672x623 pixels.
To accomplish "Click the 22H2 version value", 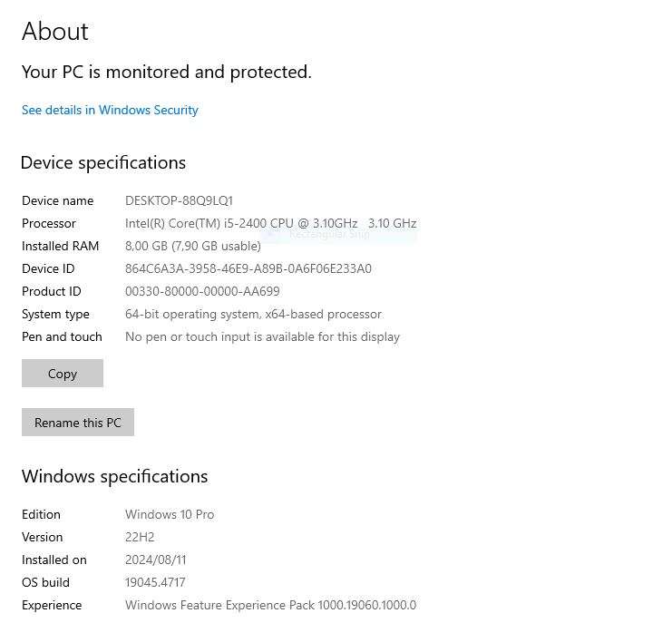I will (x=140, y=537).
